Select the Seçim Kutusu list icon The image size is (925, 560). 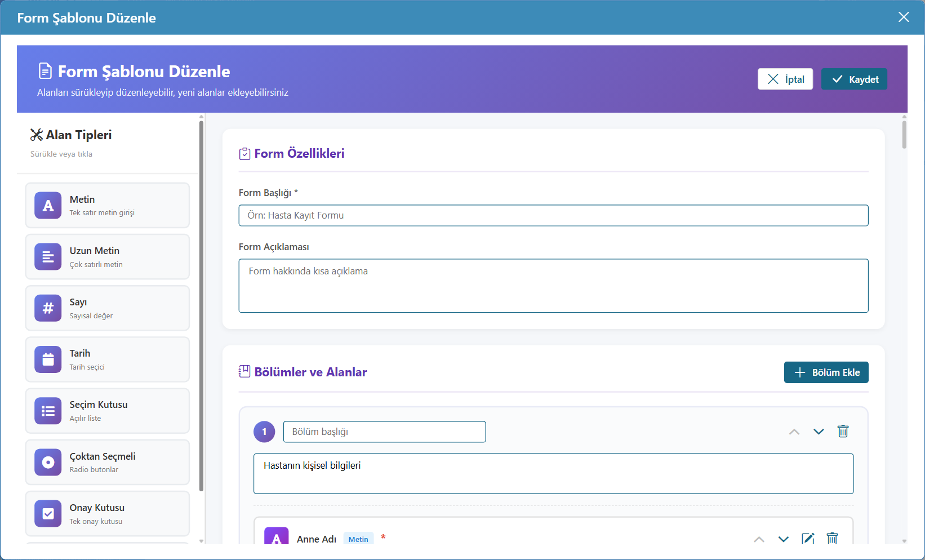(48, 411)
